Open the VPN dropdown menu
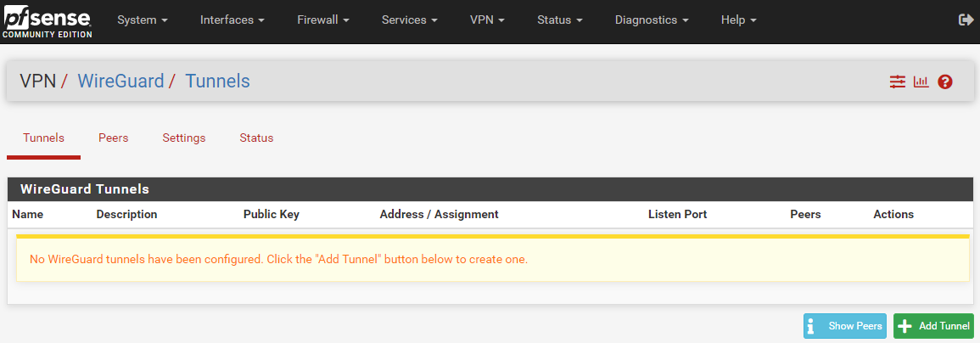 (x=487, y=20)
